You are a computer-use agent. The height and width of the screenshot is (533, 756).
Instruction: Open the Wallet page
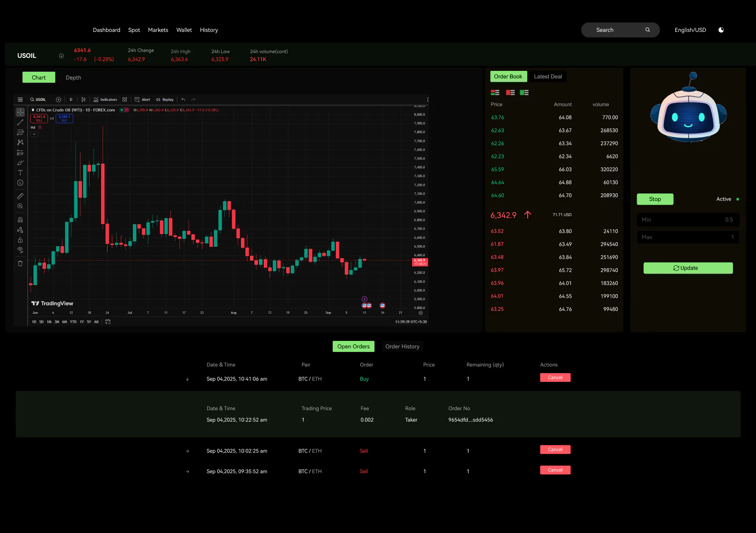pyautogui.click(x=184, y=30)
